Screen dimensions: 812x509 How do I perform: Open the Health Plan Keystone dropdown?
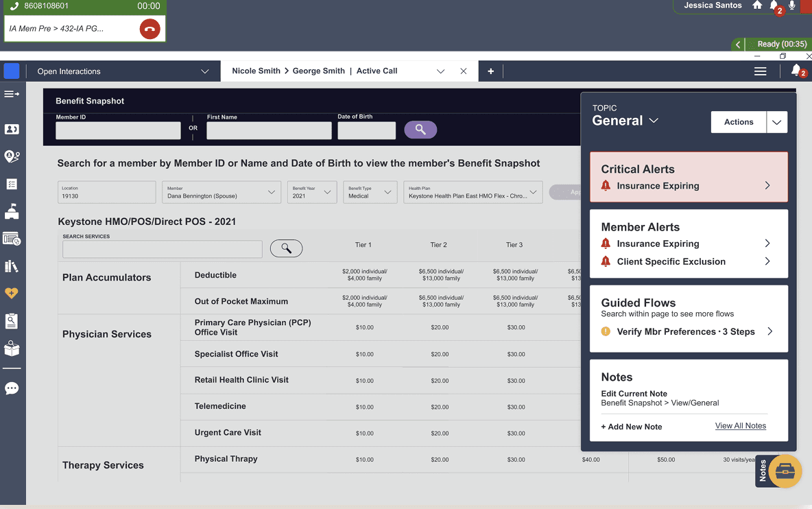[473, 192]
